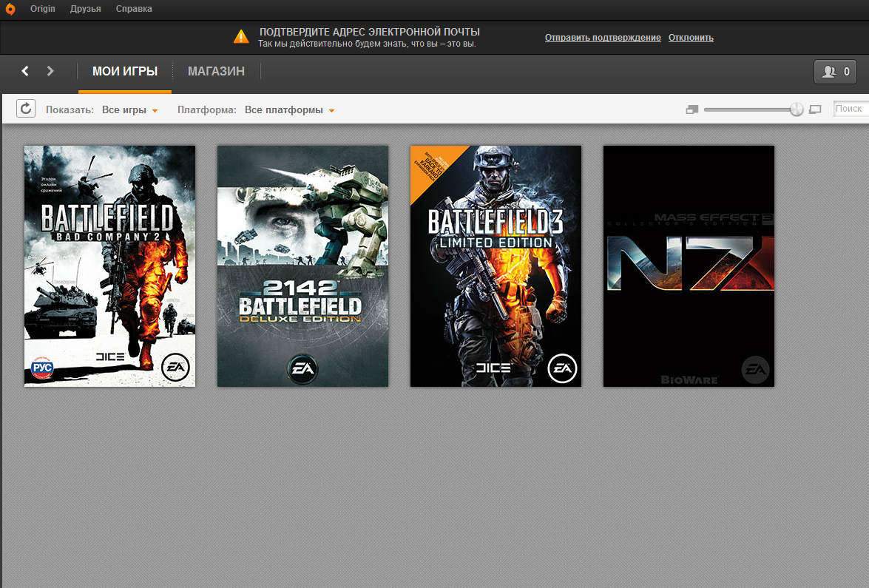Click ПОДТВЕРДИТЕ АДРЕС ЭЛЕКТРОННОЙ ПОЧТЫ heading
The width and height of the screenshot is (869, 588).
coord(370,32)
